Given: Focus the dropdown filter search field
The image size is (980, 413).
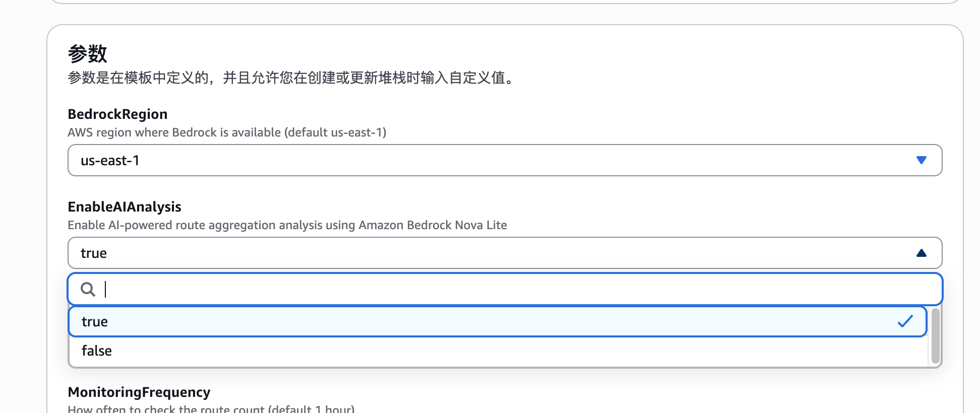Looking at the screenshot, I should [504, 289].
